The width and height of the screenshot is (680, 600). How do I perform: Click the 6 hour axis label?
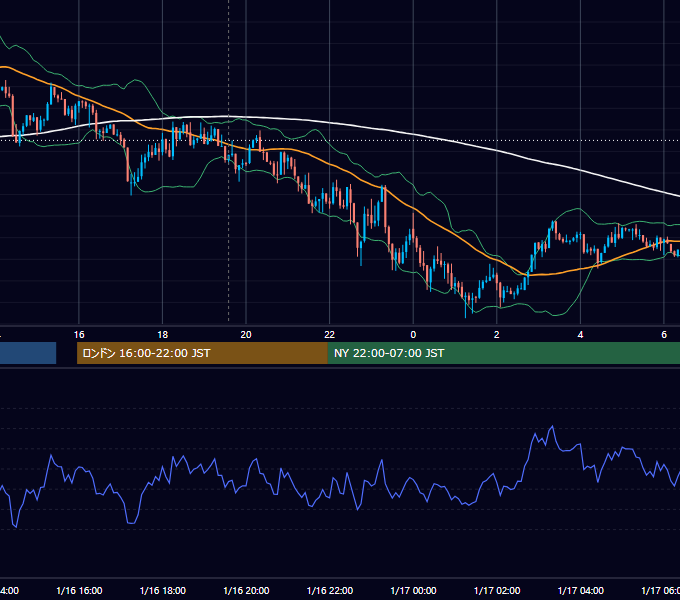click(x=664, y=335)
